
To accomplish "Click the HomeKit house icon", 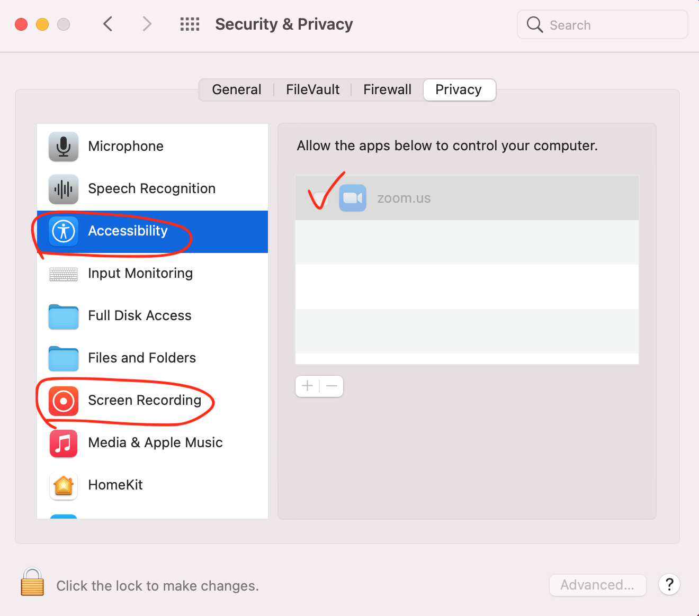I will (x=64, y=485).
